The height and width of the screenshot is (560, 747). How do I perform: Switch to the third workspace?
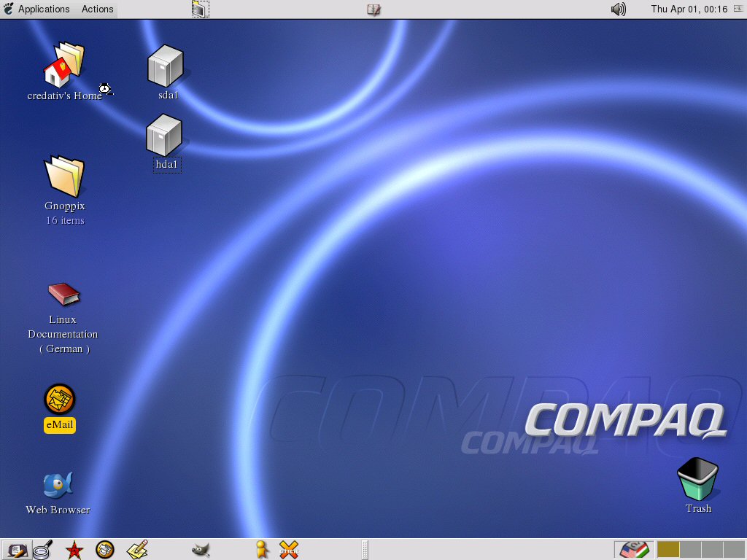click(x=712, y=550)
